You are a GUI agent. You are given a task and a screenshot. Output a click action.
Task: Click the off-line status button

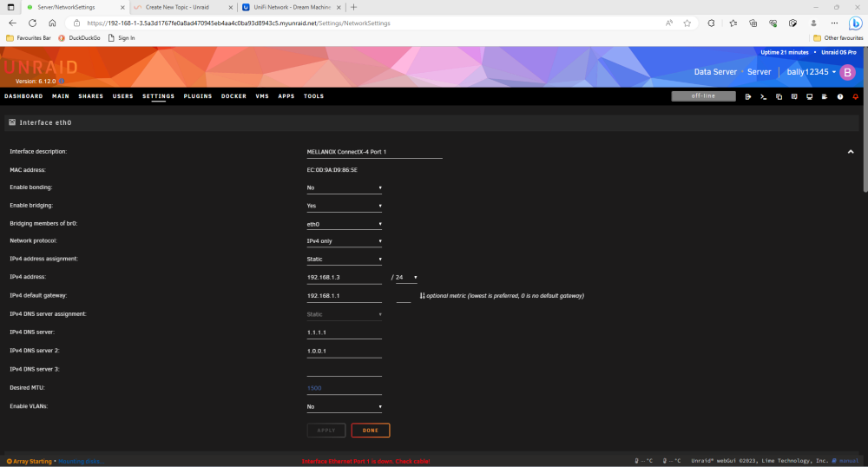click(x=704, y=96)
